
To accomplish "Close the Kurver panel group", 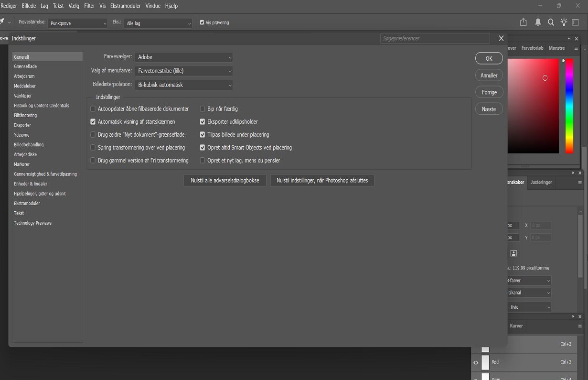I will (580, 316).
